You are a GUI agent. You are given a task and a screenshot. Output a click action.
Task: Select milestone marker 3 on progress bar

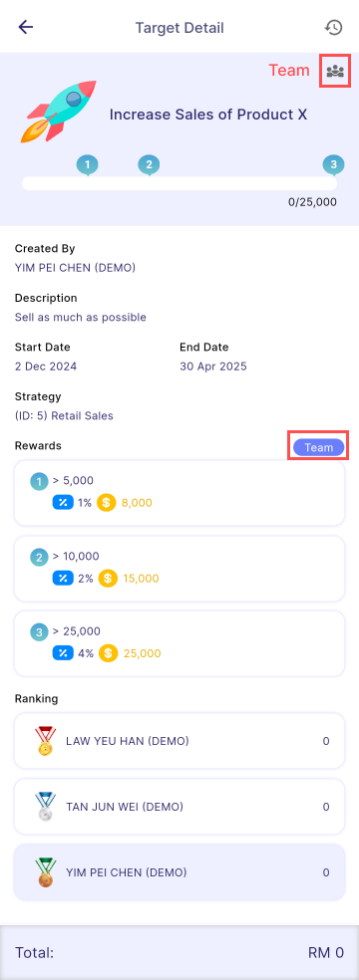pos(333,165)
